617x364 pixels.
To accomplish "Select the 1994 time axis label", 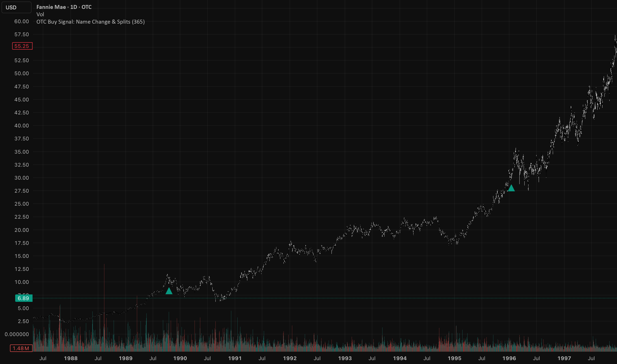I will (x=400, y=358).
